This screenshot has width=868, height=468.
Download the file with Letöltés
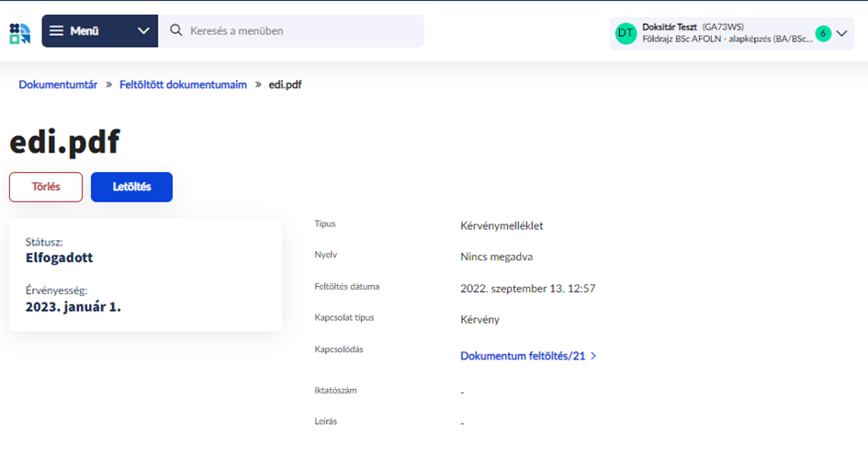pos(131,187)
